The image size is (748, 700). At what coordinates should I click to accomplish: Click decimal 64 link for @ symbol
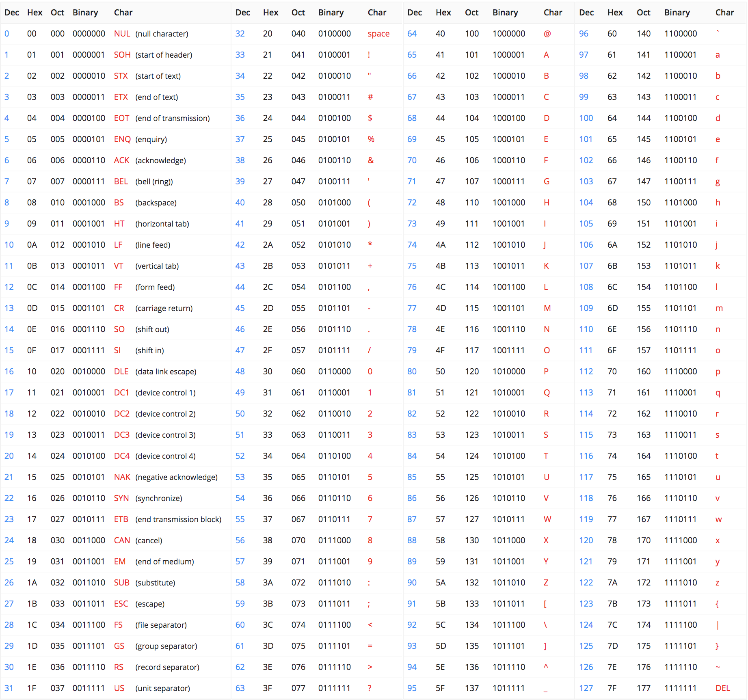pos(412,34)
